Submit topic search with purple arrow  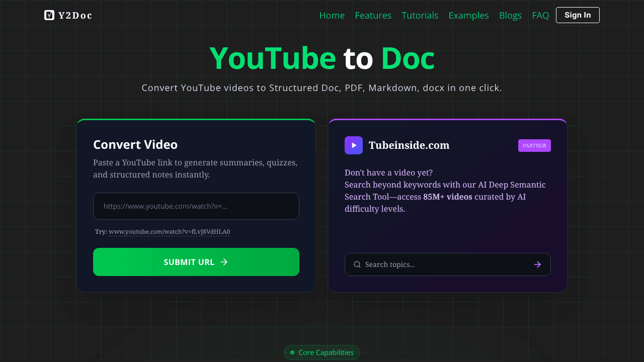[x=537, y=264]
